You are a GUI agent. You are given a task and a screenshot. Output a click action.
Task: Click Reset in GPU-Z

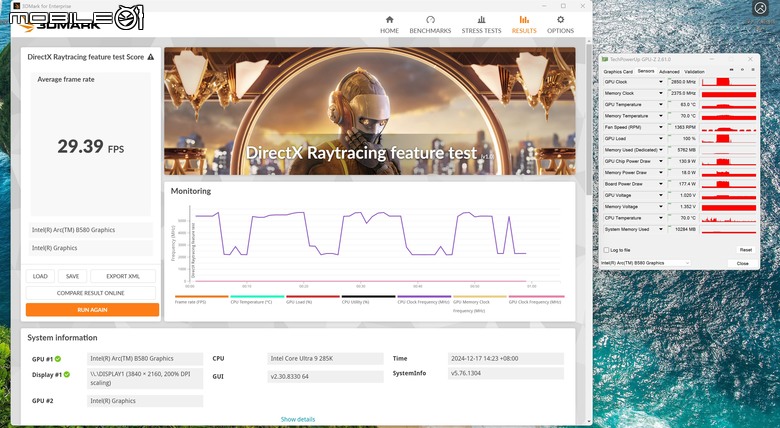point(746,250)
